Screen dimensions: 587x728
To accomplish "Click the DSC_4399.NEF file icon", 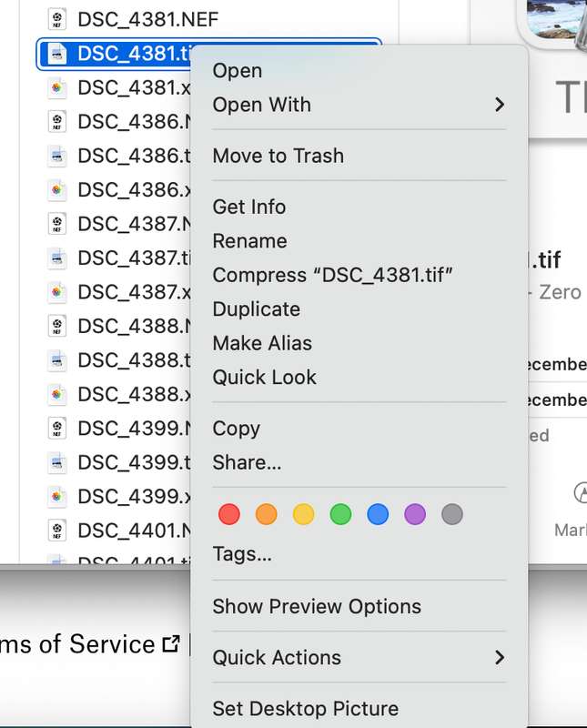I will pos(56,429).
